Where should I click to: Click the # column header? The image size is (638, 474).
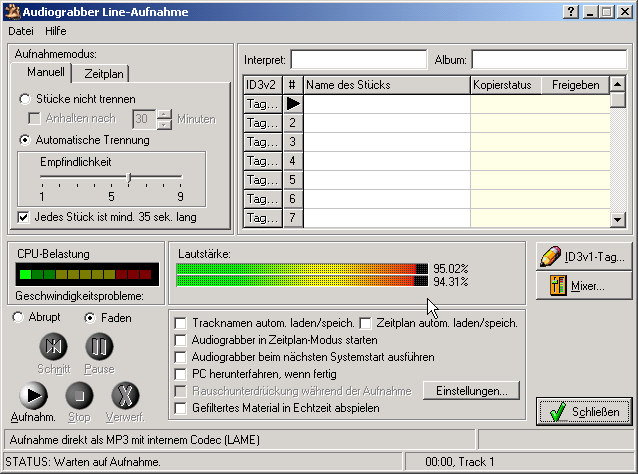(293, 85)
